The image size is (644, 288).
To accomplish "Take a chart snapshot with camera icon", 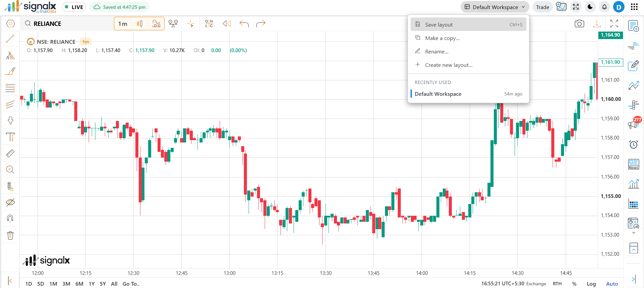I will click(x=579, y=24).
